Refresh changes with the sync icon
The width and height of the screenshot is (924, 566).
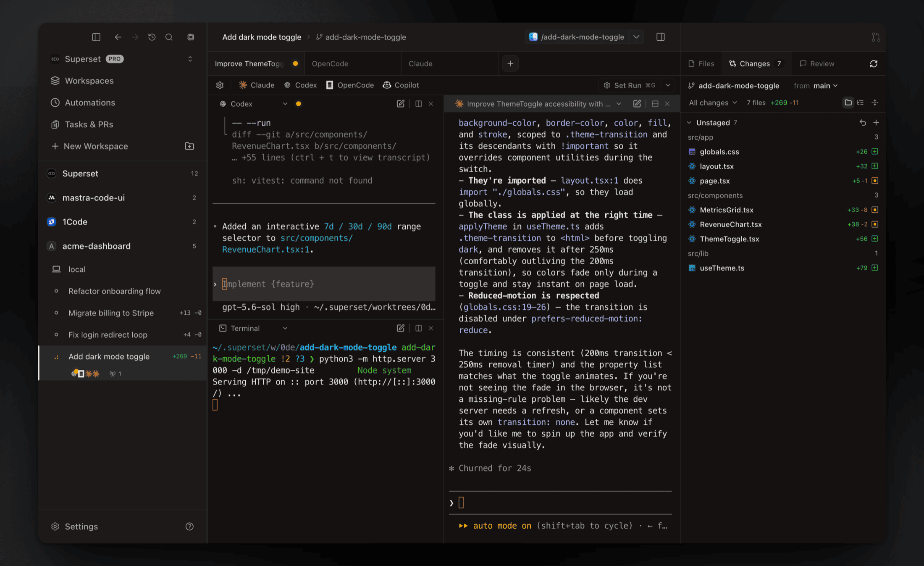[874, 63]
